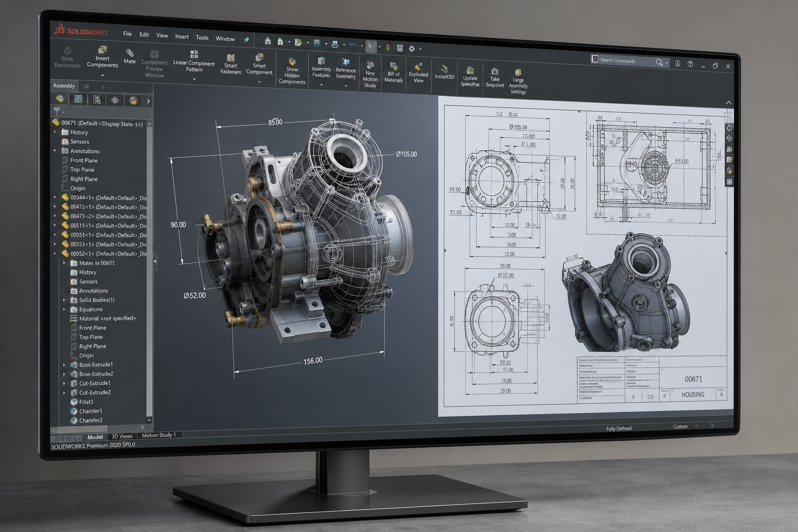Screen dimensions: 798x532
Task: Expand the 00344<1> component node
Action: (55, 197)
